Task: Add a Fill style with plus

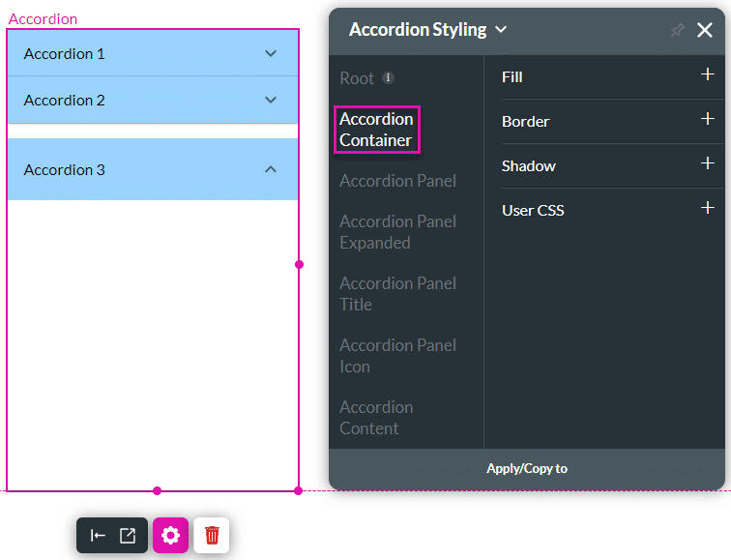Action: click(x=707, y=74)
